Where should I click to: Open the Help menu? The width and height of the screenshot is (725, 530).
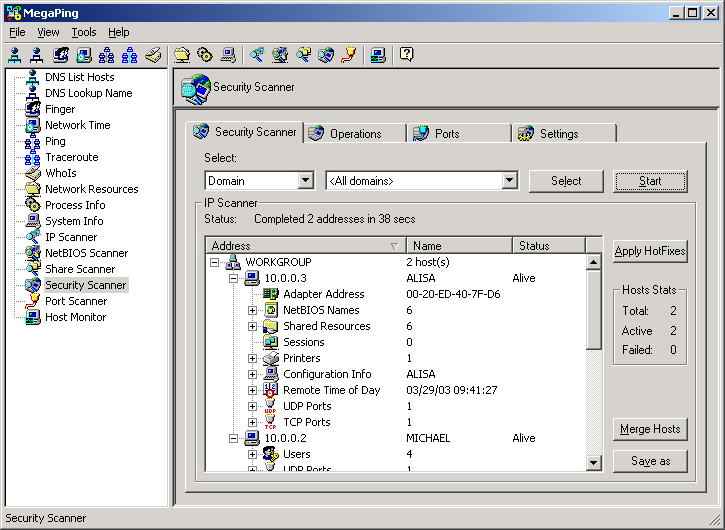coord(119,32)
